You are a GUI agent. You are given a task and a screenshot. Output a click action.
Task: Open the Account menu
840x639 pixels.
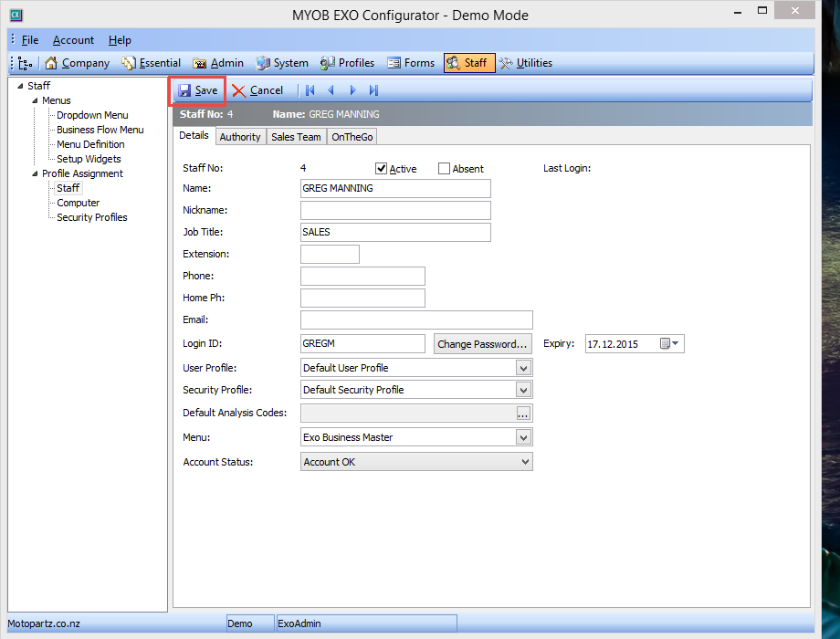tap(73, 40)
